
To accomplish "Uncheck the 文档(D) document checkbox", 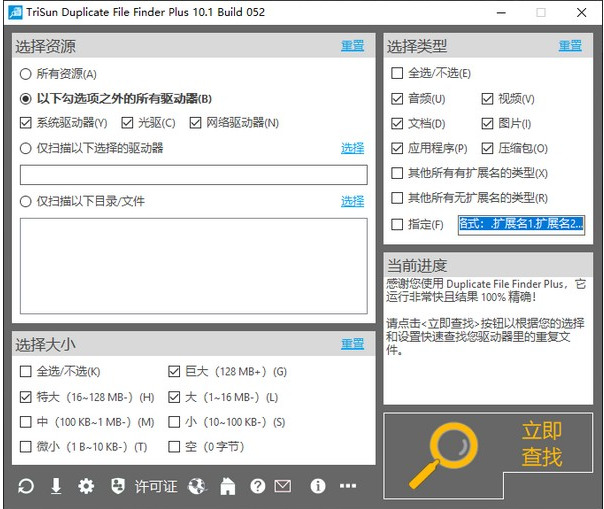I will (x=397, y=124).
